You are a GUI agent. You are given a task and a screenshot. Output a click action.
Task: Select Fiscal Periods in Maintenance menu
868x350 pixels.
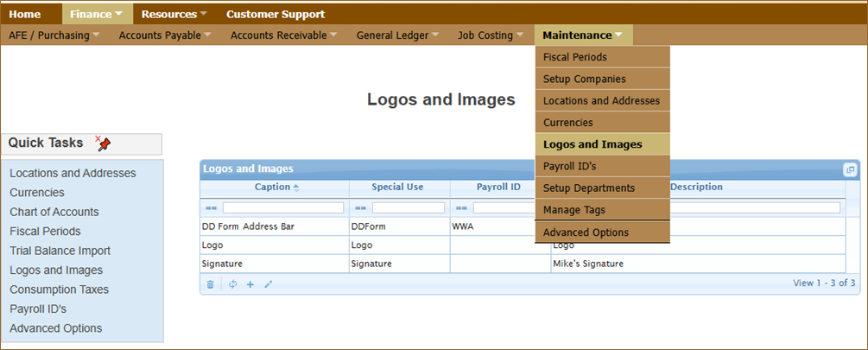point(602,57)
